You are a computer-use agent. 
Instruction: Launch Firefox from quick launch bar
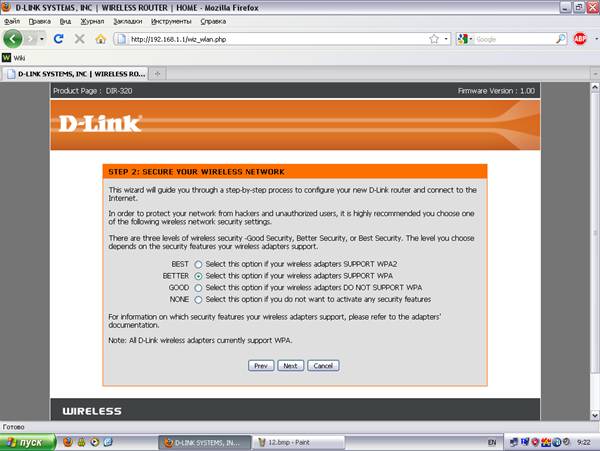tap(68, 442)
